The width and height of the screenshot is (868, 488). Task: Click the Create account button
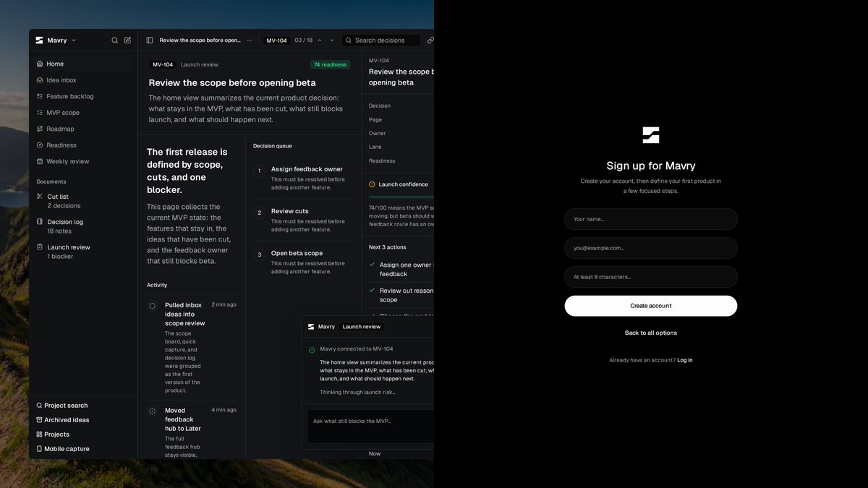(651, 306)
